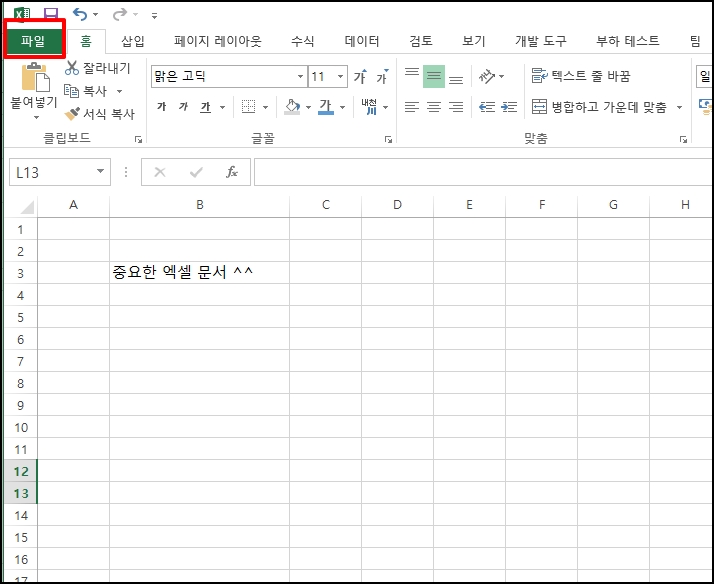Increase font size with larger 가 icon
The height and width of the screenshot is (584, 714).
(x=360, y=76)
